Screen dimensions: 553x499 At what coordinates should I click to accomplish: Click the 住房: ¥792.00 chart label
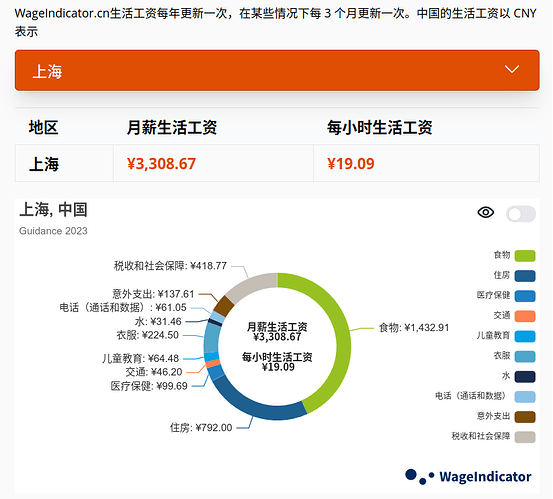201,428
